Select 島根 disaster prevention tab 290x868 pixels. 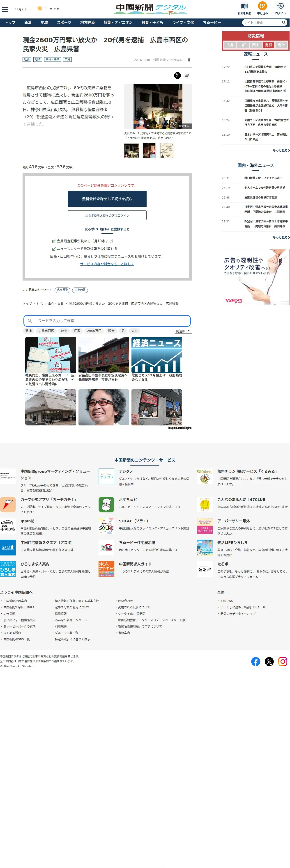tap(268, 45)
